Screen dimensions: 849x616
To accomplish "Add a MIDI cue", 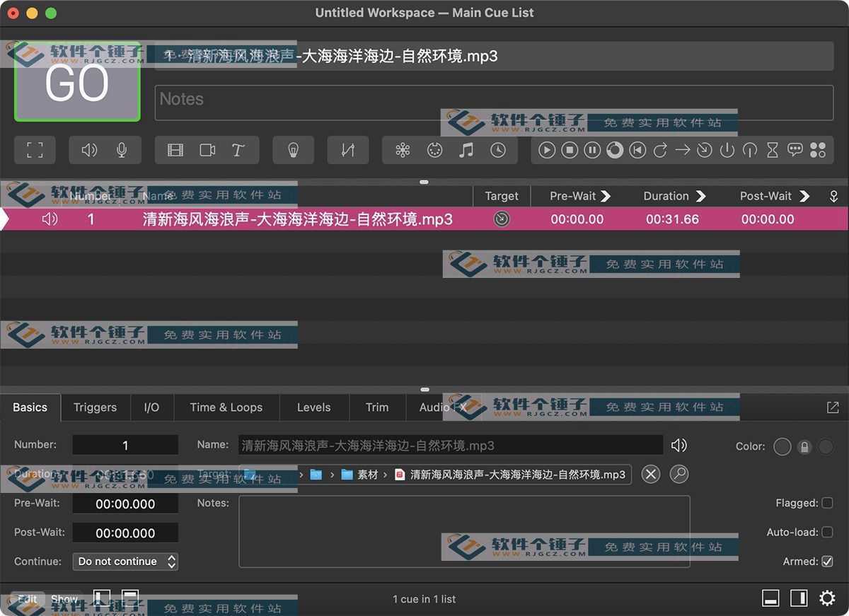I will pyautogui.click(x=434, y=150).
